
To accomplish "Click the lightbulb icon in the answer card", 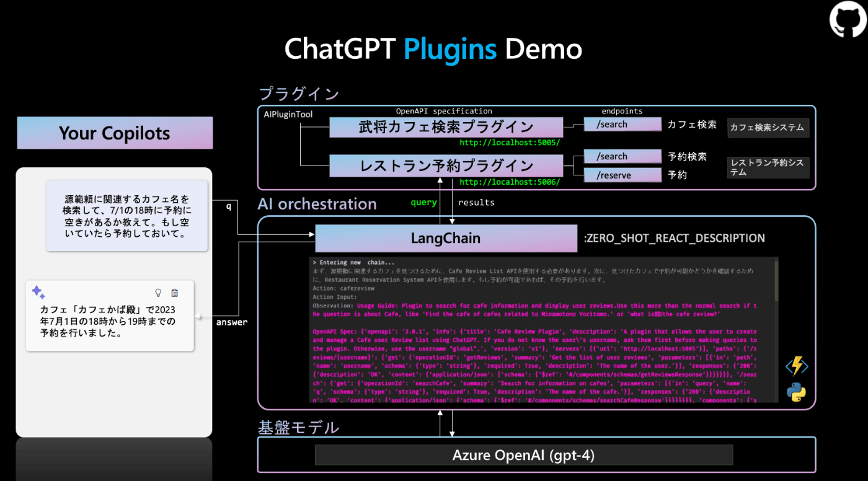I will click(158, 293).
